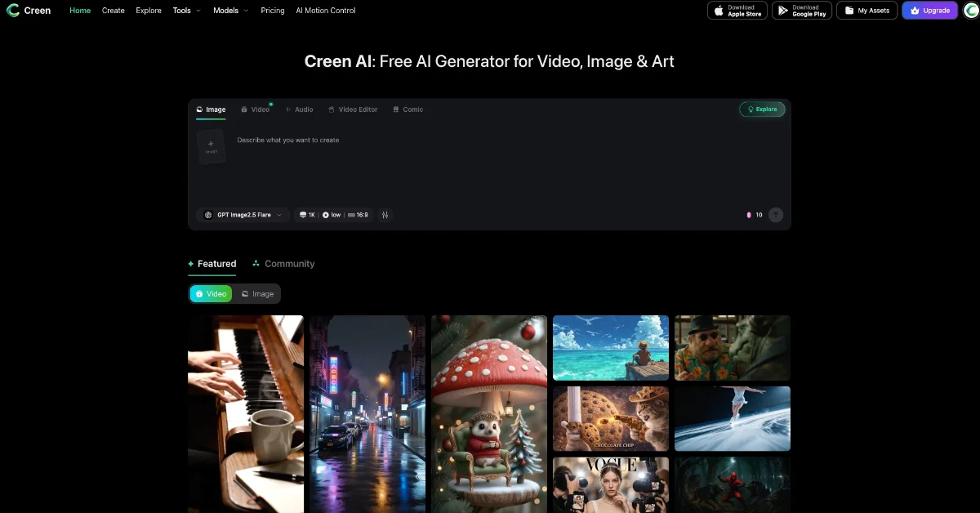Open the GPT Image2.5 Flare model dropdown
The image size is (980, 513).
tap(243, 215)
